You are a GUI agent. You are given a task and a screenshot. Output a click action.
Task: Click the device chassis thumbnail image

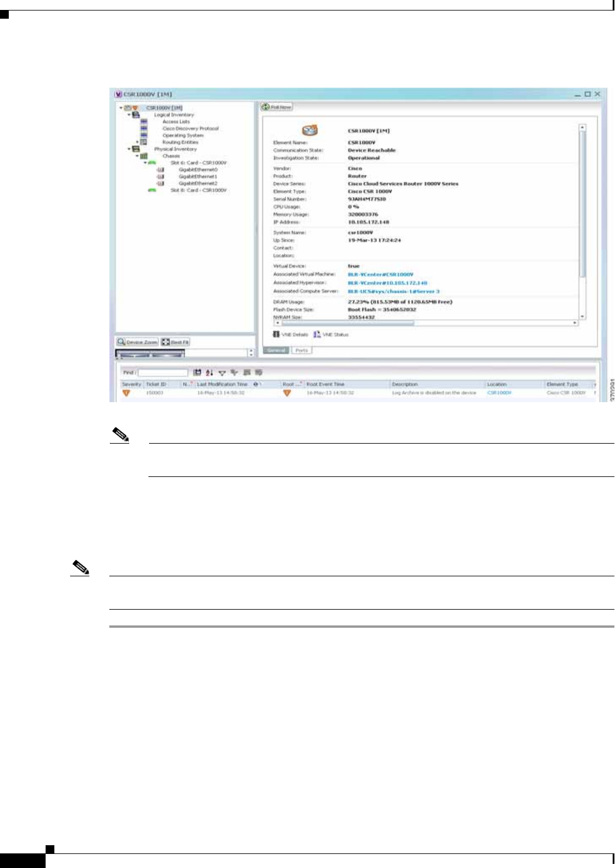point(150,354)
